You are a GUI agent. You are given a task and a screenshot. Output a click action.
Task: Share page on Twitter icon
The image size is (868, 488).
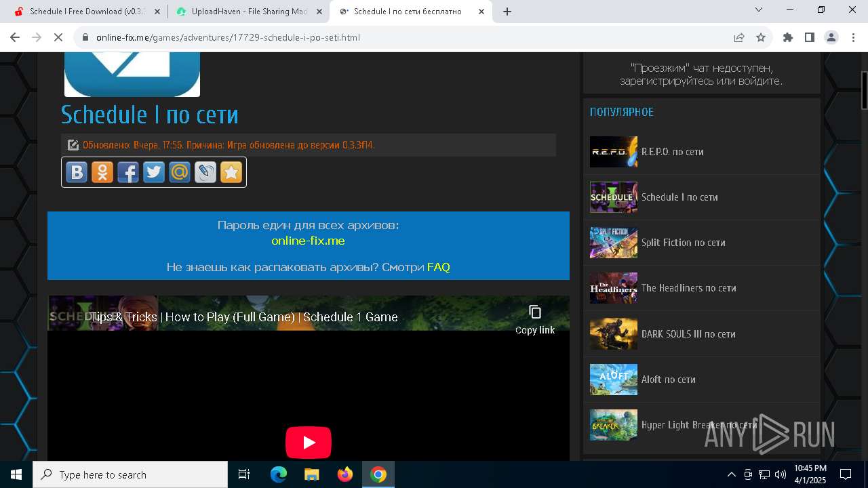click(x=154, y=172)
